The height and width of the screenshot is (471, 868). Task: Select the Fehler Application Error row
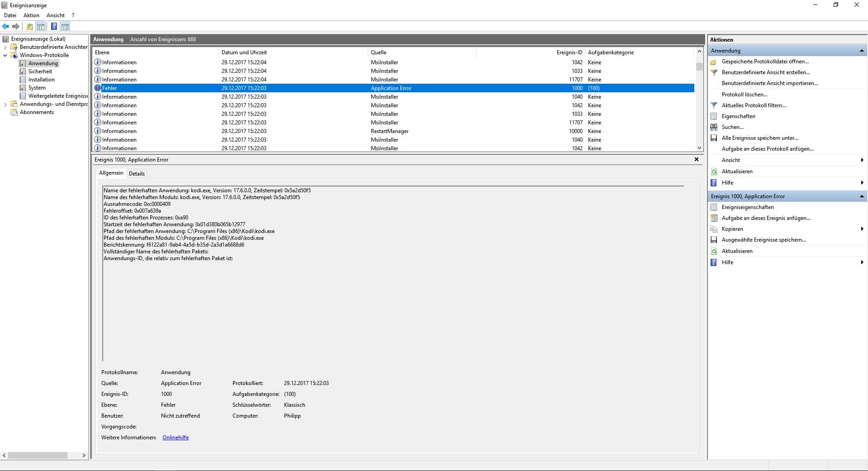[393, 88]
